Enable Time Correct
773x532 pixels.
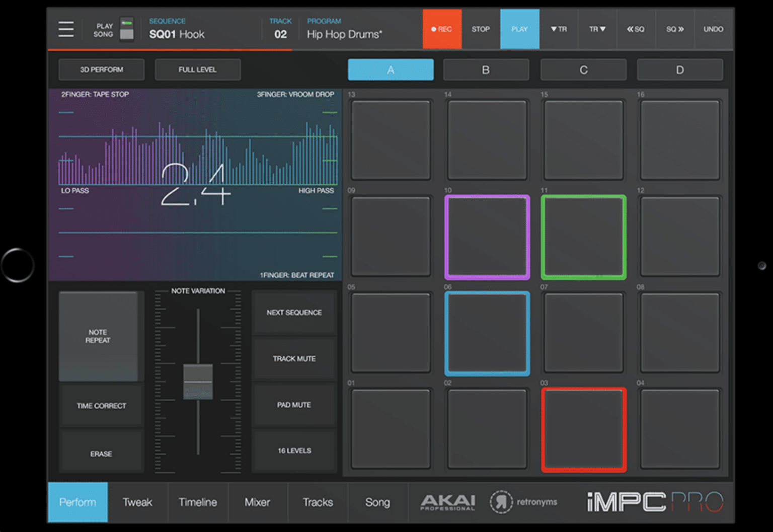[101, 406]
